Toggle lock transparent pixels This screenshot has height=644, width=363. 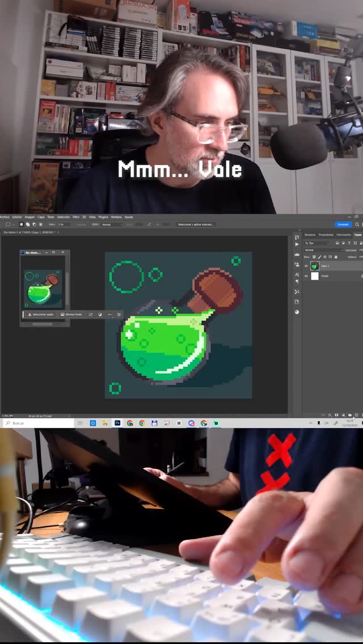coord(314,257)
